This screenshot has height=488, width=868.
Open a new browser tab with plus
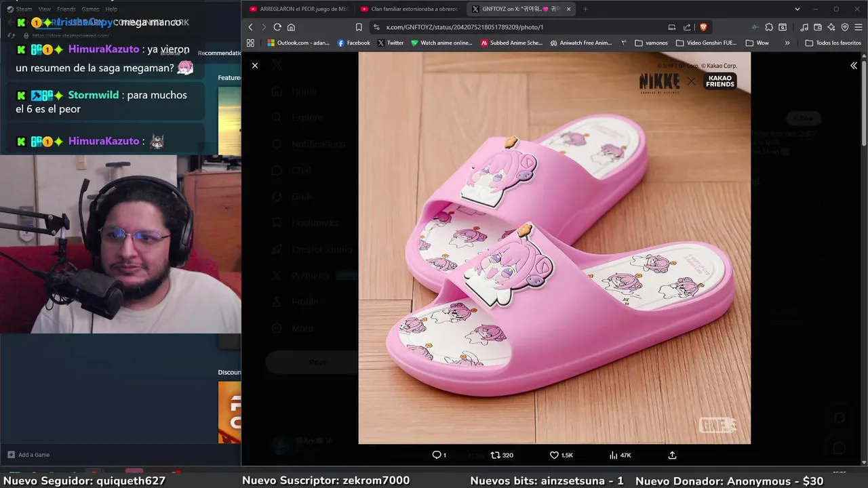(585, 9)
